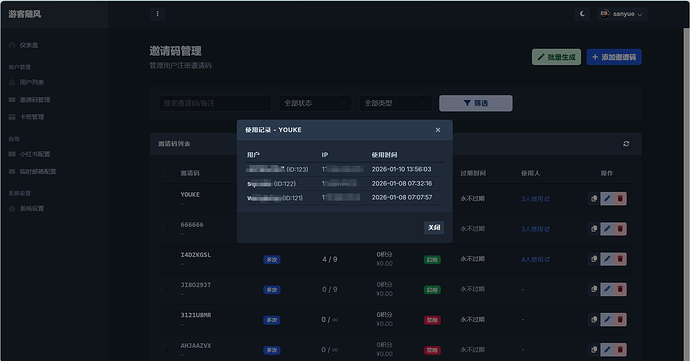Image resolution: width=690 pixels, height=361 pixels.
Task: Check the checkbox for the 666666 row
Action: tap(167, 229)
